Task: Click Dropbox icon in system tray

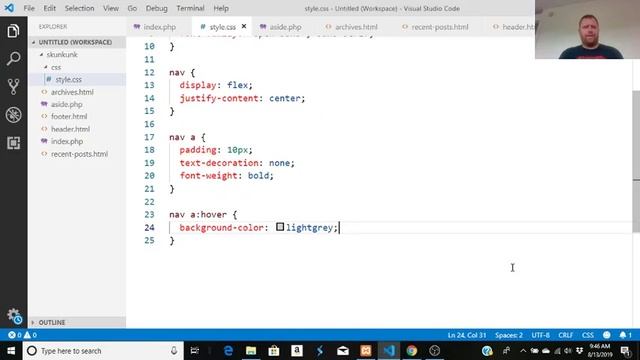Action: (579, 351)
